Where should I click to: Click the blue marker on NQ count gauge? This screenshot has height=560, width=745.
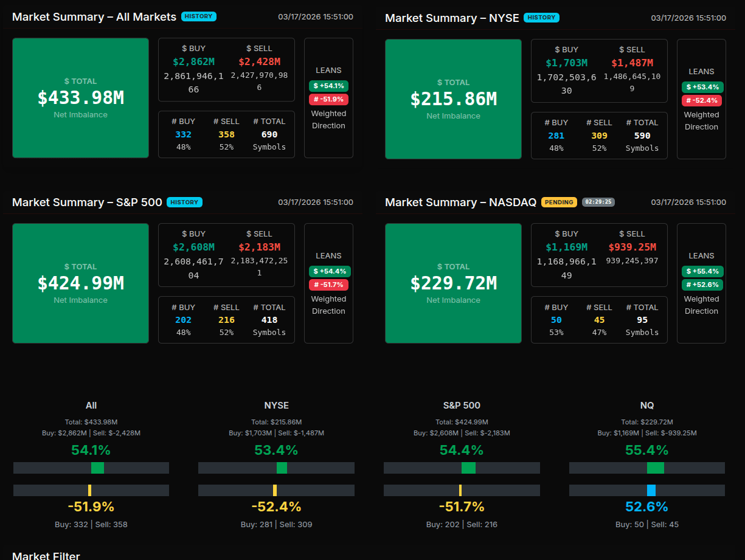point(651,490)
